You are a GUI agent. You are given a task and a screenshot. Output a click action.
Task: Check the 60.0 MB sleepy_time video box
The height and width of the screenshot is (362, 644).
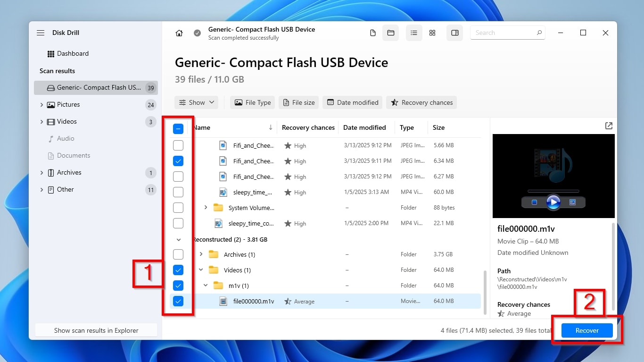pos(178,192)
